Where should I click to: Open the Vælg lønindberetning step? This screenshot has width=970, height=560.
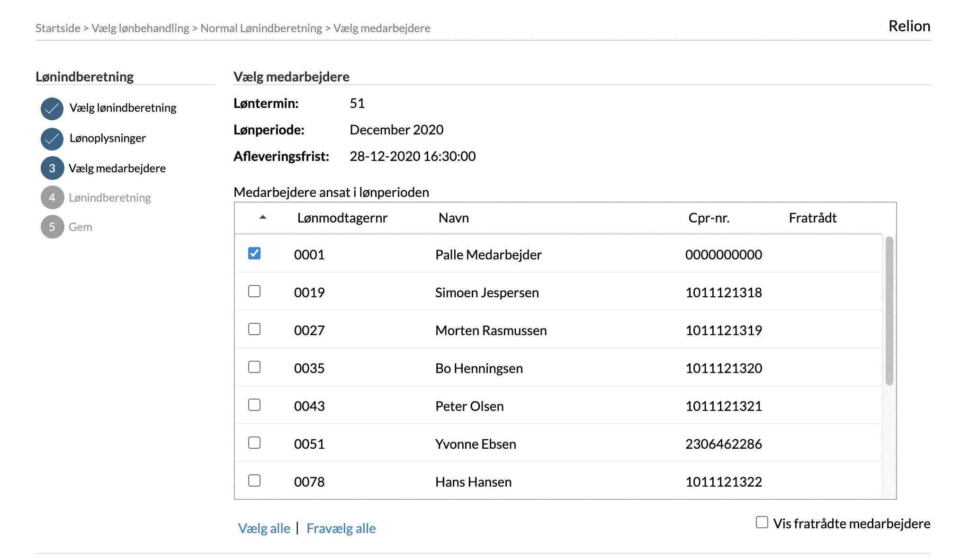coord(123,108)
